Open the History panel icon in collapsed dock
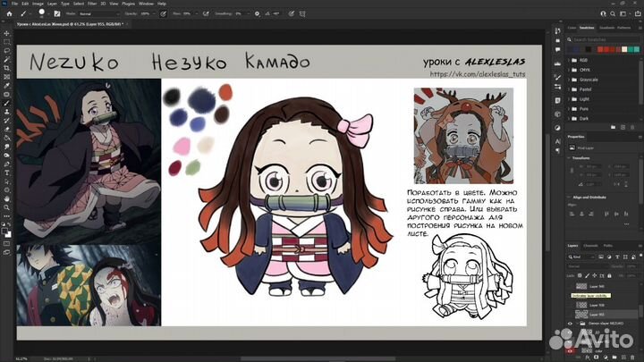This screenshot has height=362, width=644. point(557,30)
